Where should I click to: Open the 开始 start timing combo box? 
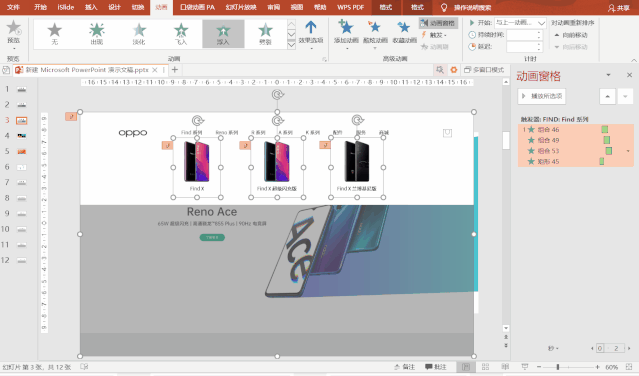pyautogui.click(x=520, y=23)
